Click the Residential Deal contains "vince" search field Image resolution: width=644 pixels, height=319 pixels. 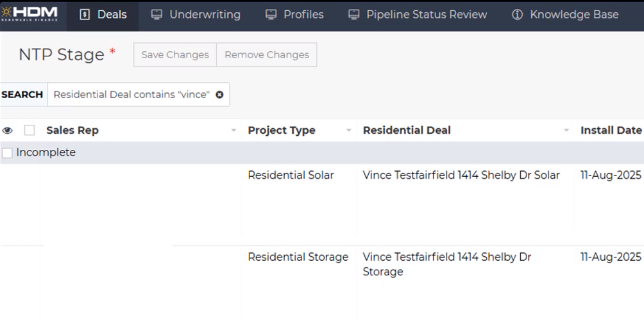pos(131,95)
